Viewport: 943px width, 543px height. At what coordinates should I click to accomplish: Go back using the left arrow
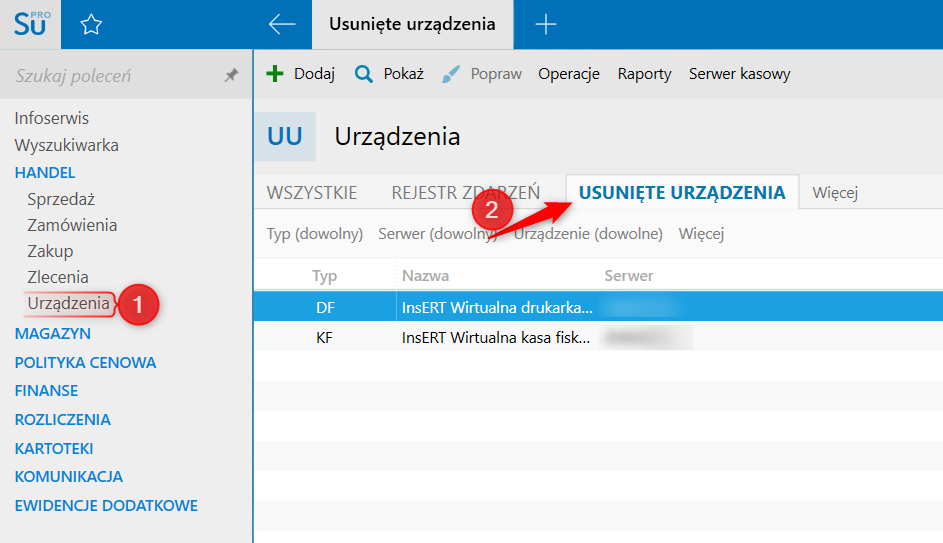point(282,25)
